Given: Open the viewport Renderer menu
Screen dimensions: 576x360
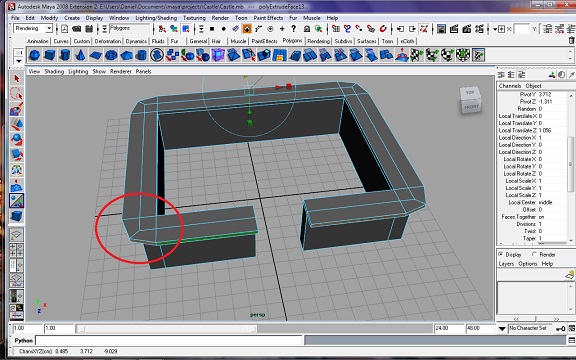Looking at the screenshot, I should pos(120,71).
